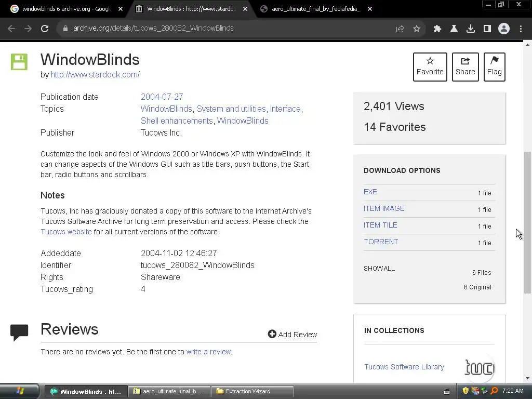Click the taskbar clock showing 7:22 AM

[x=513, y=391]
